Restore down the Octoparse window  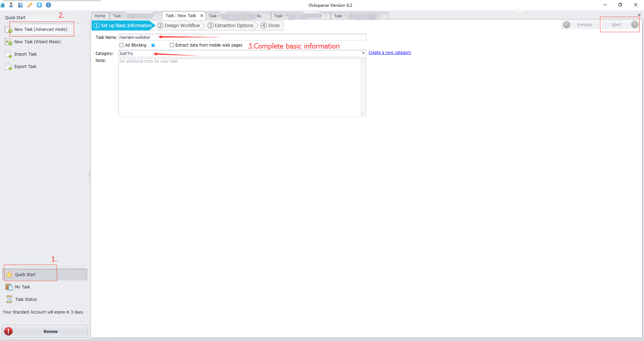click(620, 5)
